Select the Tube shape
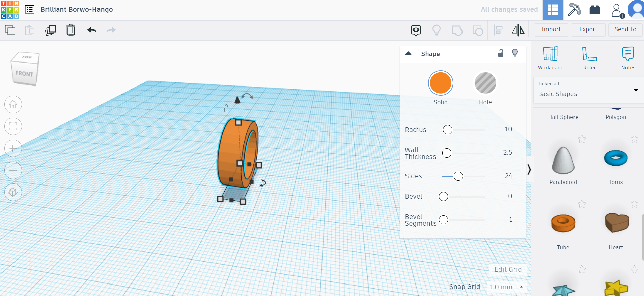The height and width of the screenshot is (296, 644). pos(563,224)
